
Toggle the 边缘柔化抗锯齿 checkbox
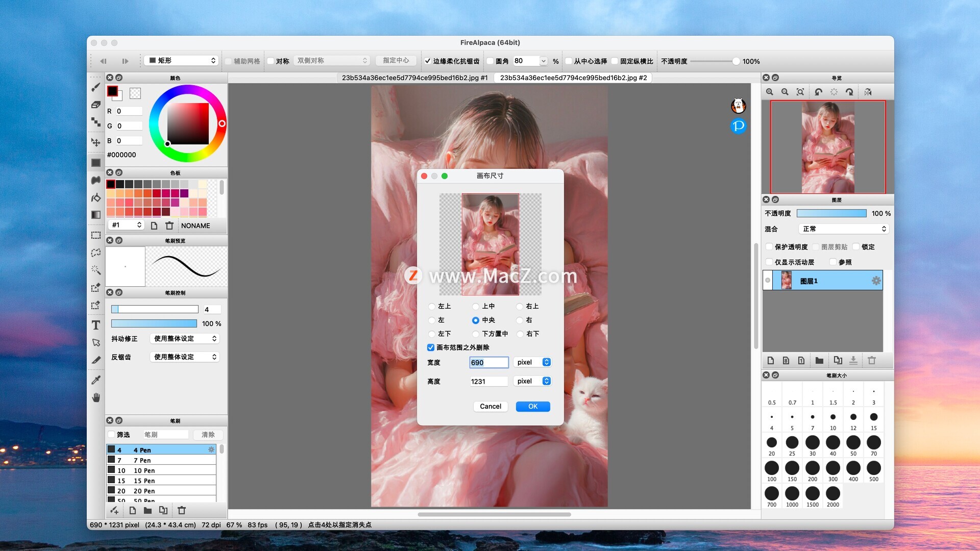[428, 61]
